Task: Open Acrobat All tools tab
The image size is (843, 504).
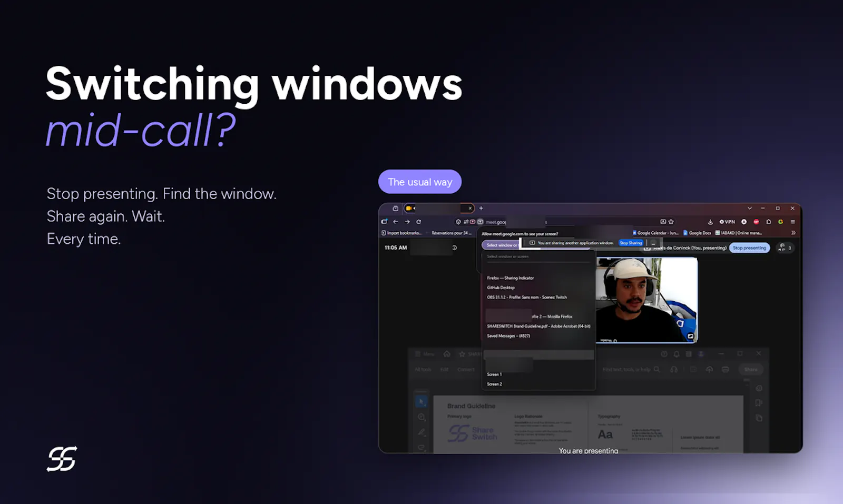Action: tap(423, 369)
